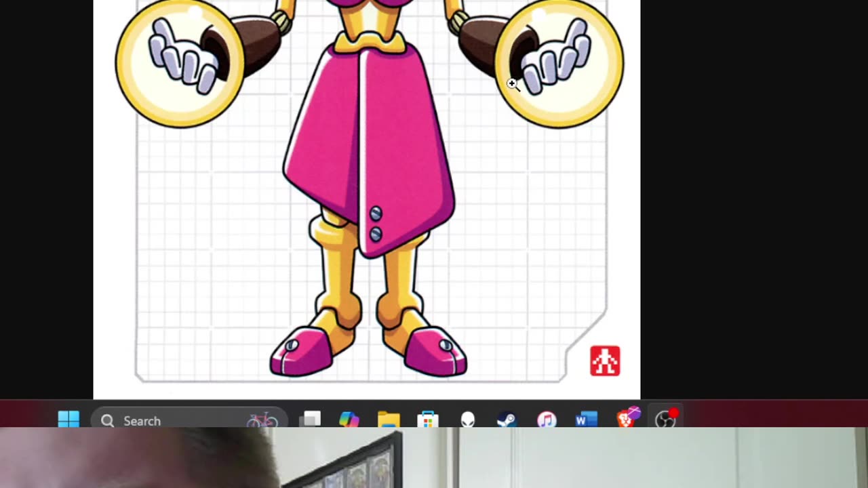This screenshot has width=868, height=488.
Task: Click the bicycle search highlight icon
Action: [262, 420]
